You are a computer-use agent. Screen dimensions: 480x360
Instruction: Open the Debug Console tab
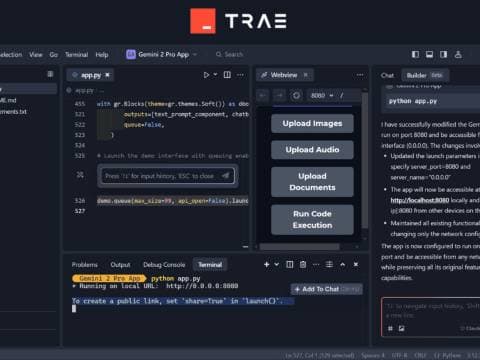(x=164, y=265)
